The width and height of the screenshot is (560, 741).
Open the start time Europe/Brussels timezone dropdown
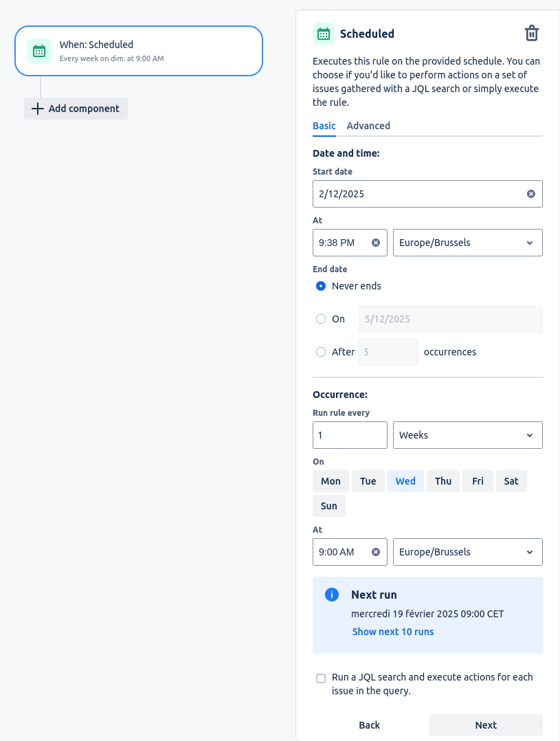pos(468,243)
